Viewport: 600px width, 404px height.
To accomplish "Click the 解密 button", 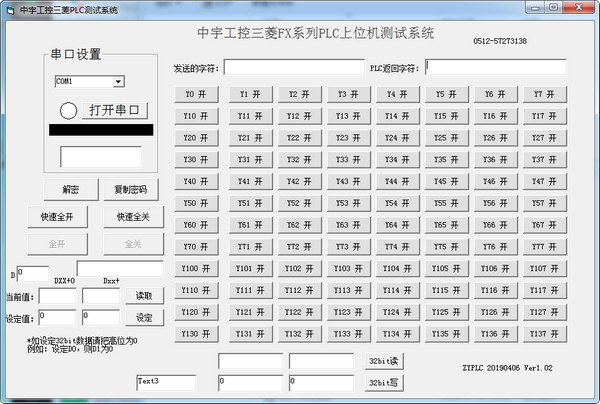I will 71,190.
